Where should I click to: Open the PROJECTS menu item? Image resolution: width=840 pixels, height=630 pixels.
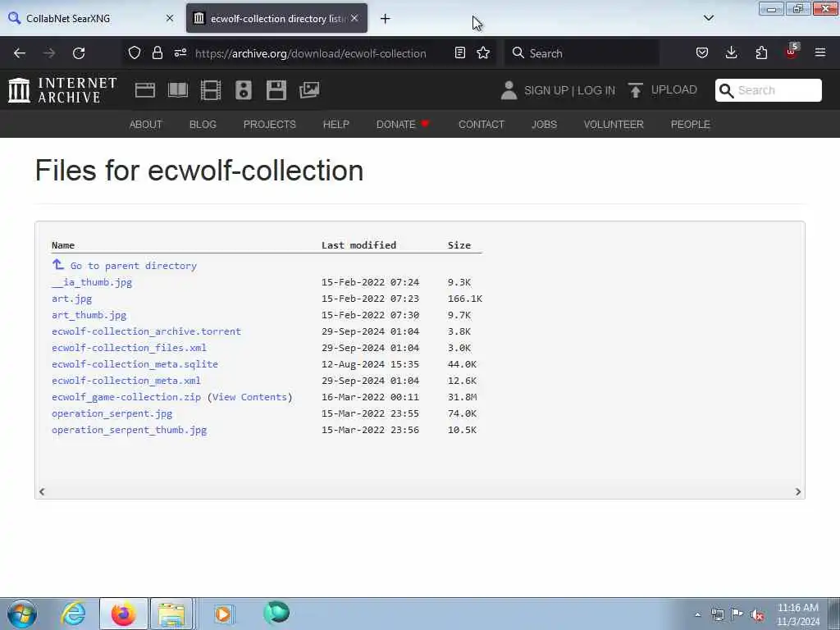tap(269, 125)
